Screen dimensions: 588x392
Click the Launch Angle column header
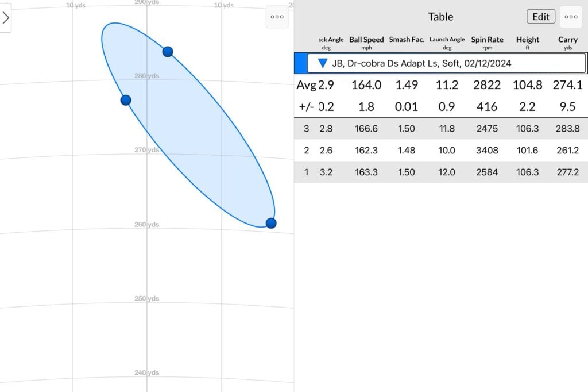(447, 43)
